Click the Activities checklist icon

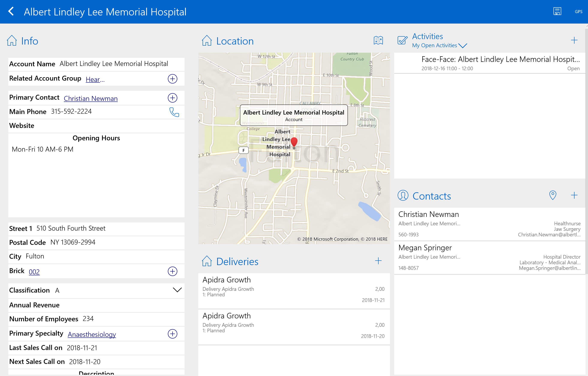coord(402,40)
